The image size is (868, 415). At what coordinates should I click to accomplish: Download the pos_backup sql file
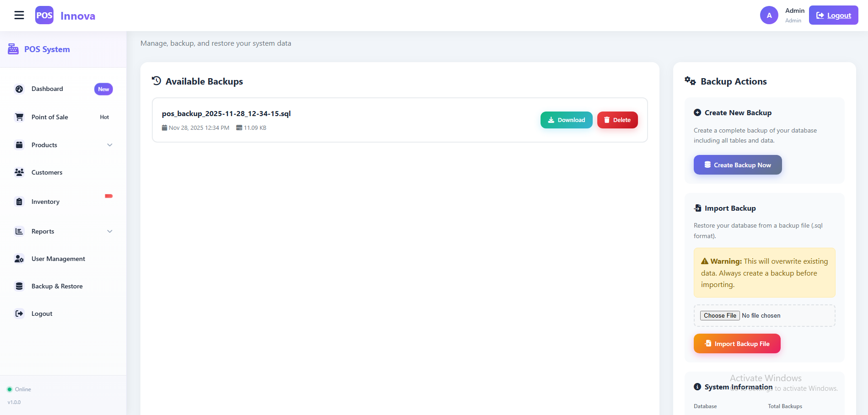click(566, 120)
